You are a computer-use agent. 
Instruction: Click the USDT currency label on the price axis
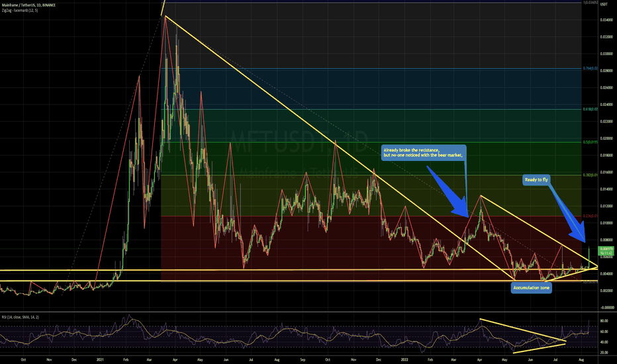point(603,5)
